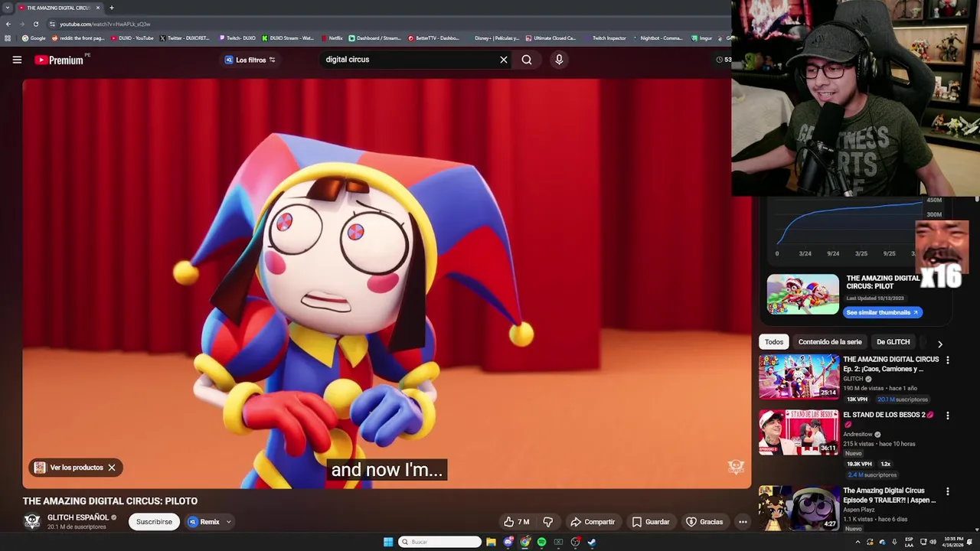This screenshot has height=551, width=980.
Task: Open the YouTube hamburger guide menu
Action: [x=17, y=60]
